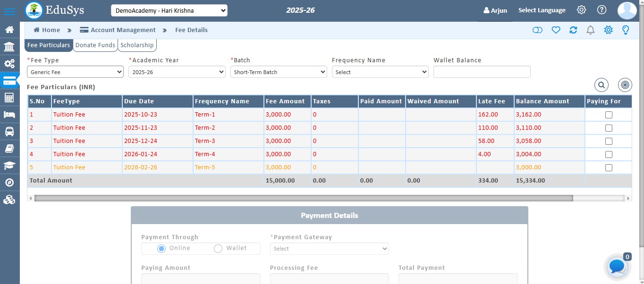Screen dimensions: 644x284
Task: Click inside the Wallet Balance field
Action: 482,72
